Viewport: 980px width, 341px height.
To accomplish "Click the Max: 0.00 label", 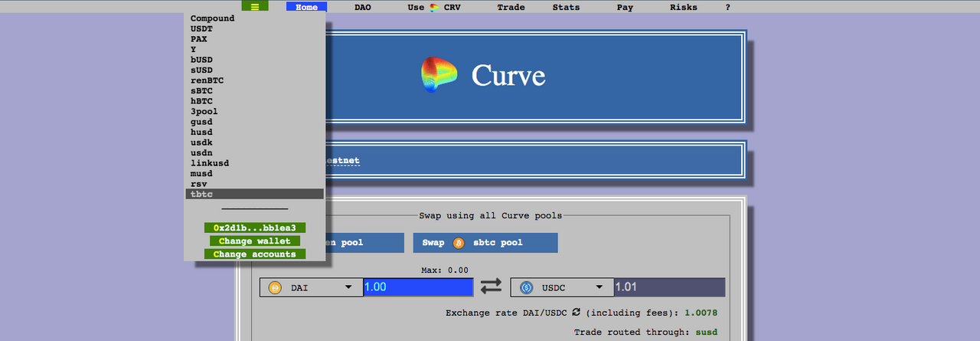I will 445,270.
